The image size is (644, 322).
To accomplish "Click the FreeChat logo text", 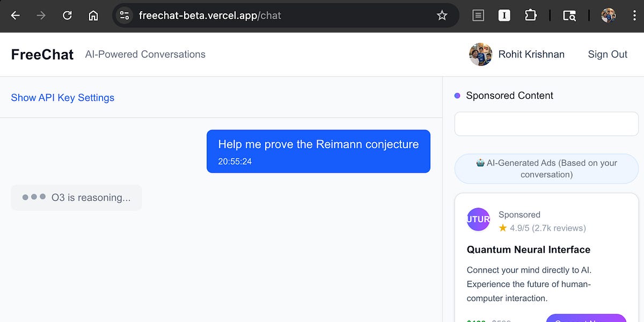I will [42, 54].
